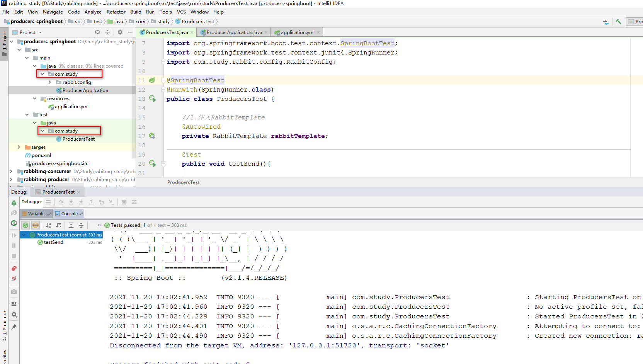Open the Settings gear icon in Project panel
The width and height of the screenshot is (643, 364).
point(119,32)
